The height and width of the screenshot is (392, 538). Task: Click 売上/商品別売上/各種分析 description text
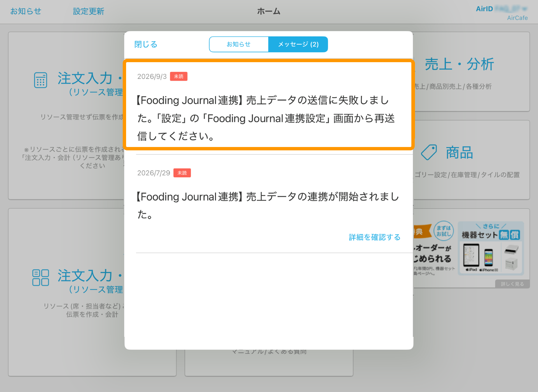[453, 87]
